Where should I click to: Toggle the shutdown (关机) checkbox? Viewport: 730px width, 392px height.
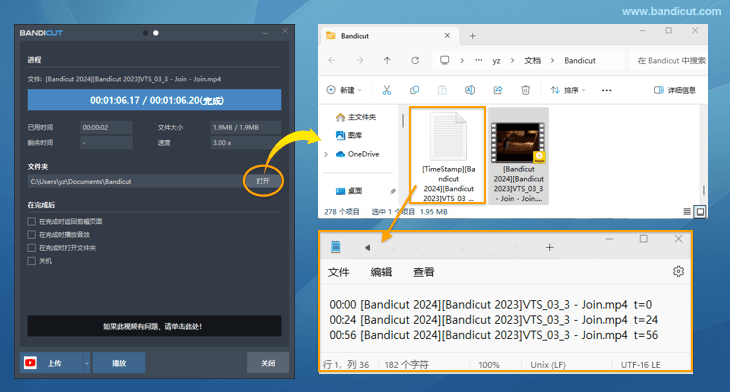pos(32,261)
